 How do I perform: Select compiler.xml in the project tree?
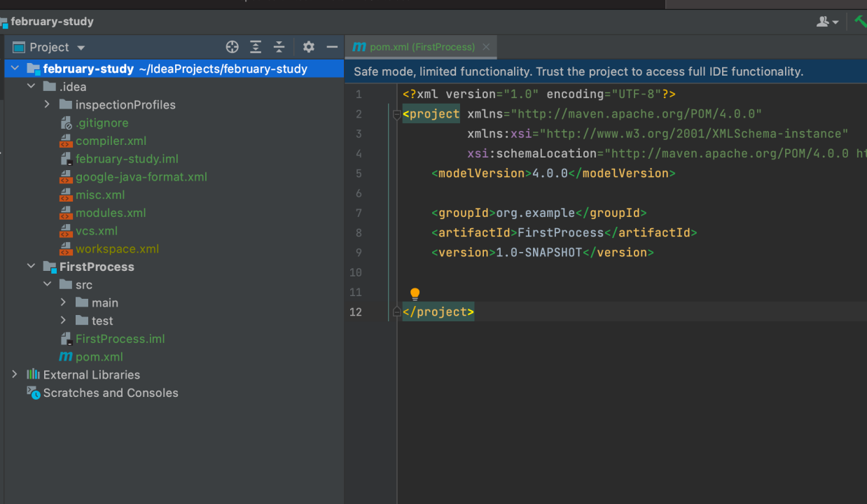point(111,141)
